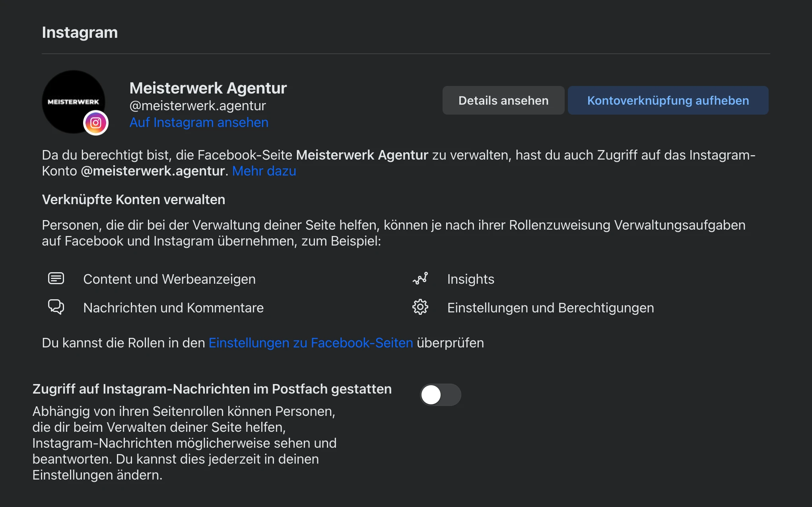This screenshot has width=812, height=507.
Task: Click the Nachrichten und Kommentare label
Action: pyautogui.click(x=173, y=308)
